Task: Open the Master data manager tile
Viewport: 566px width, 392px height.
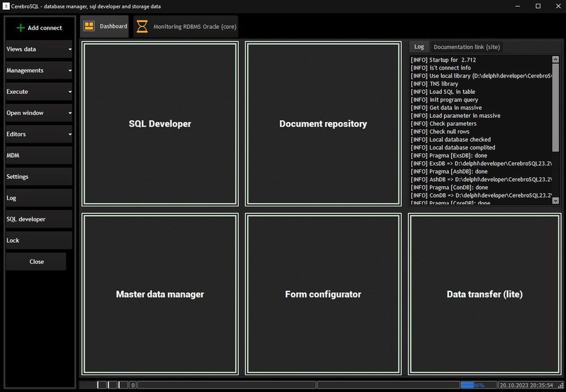Action: click(x=160, y=294)
